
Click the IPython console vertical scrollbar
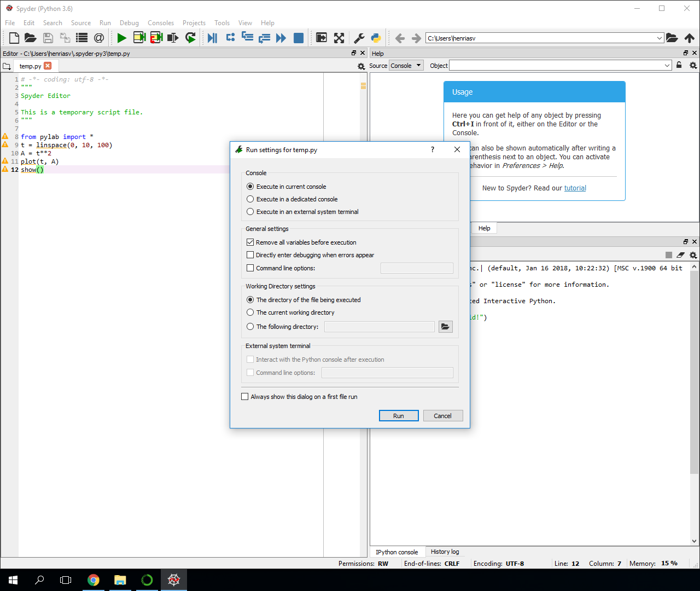[x=695, y=372]
